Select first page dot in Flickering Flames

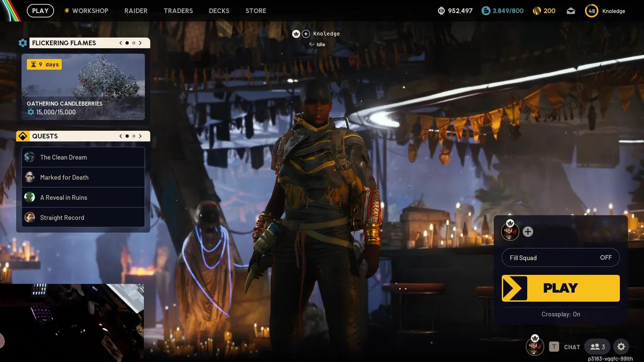point(127,43)
